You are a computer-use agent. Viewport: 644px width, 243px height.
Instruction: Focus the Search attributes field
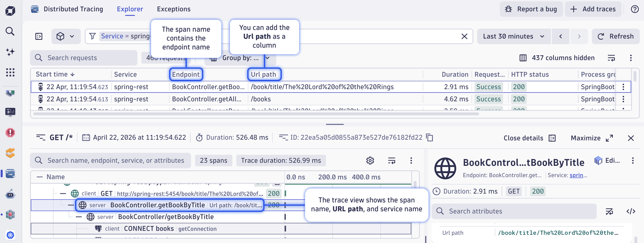[x=514, y=211]
